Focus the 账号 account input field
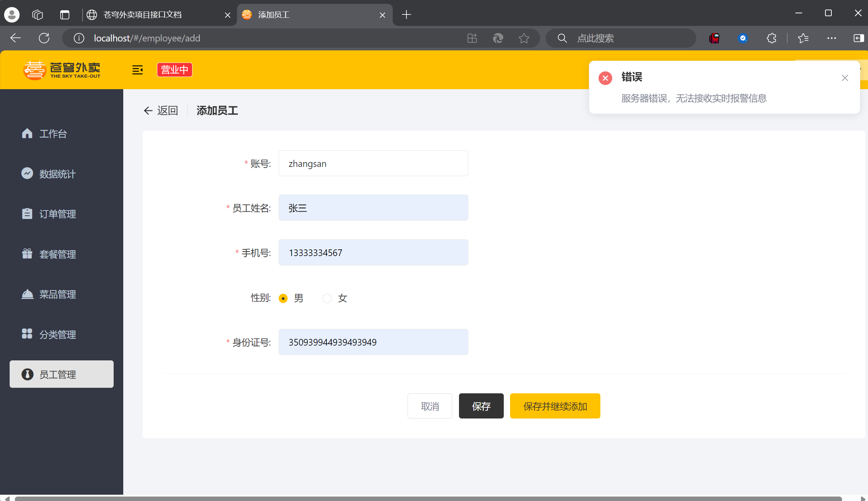 [x=373, y=163]
